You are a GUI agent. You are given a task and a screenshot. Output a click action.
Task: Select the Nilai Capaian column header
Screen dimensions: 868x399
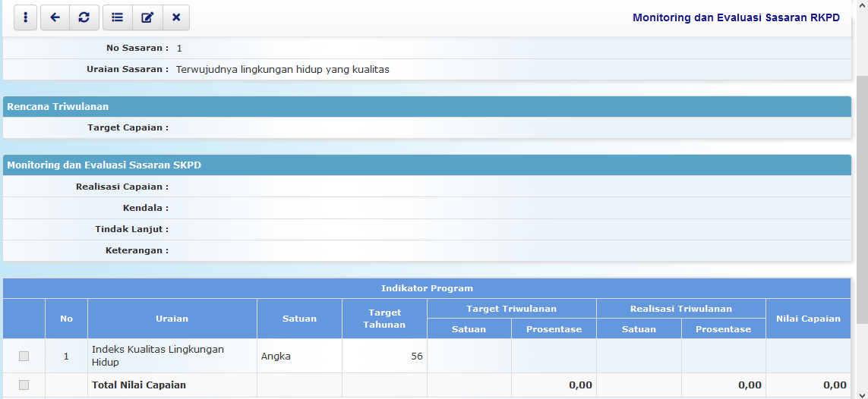(808, 319)
